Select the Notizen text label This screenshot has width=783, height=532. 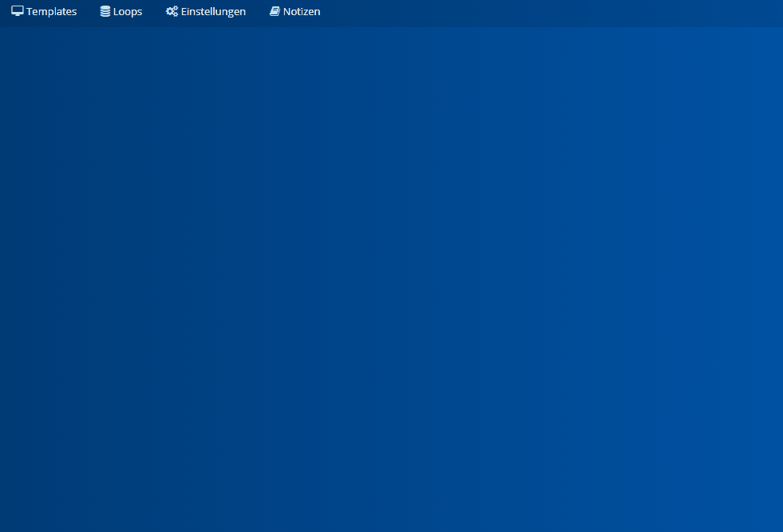[x=302, y=12]
